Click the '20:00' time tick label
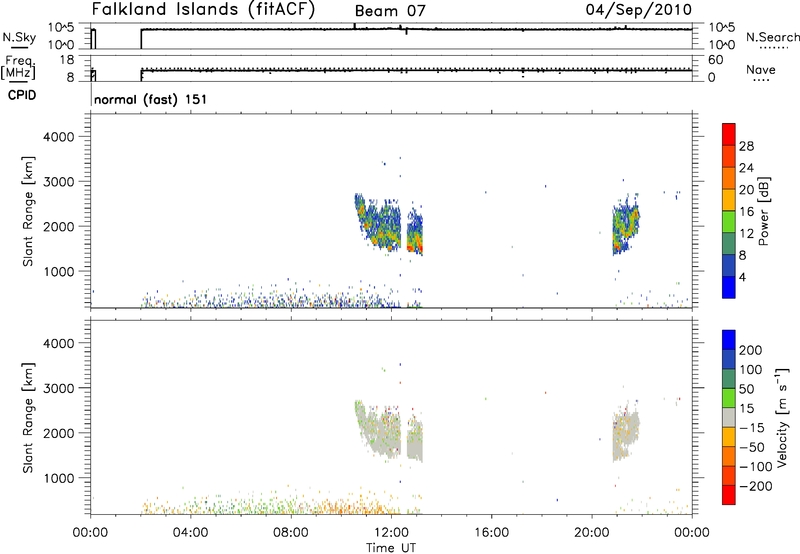The image size is (800, 554). point(592,533)
